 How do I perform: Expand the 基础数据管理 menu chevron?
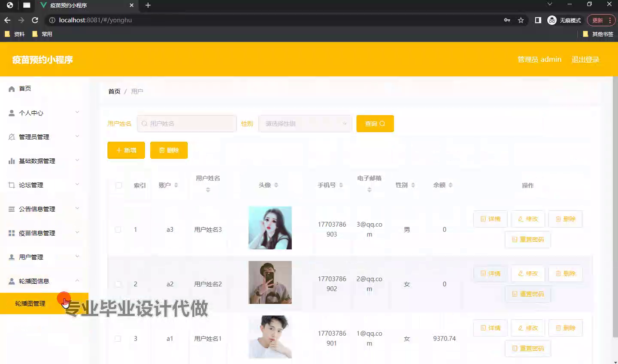point(77,161)
